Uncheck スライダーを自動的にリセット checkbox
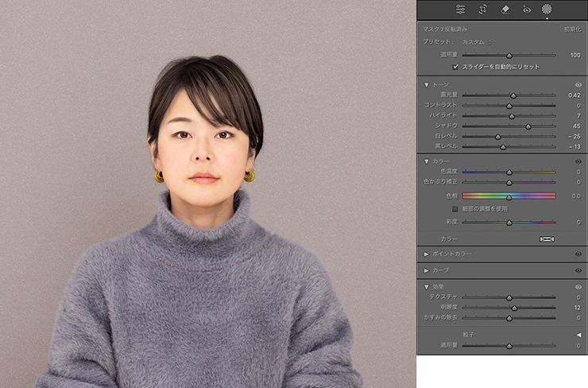This screenshot has width=588, height=388. [455, 67]
